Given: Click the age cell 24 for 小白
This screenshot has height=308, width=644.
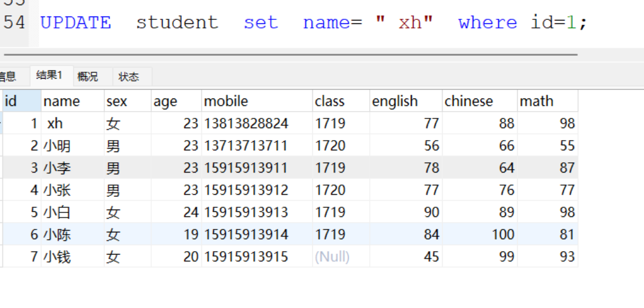Looking at the screenshot, I should 176,212.
